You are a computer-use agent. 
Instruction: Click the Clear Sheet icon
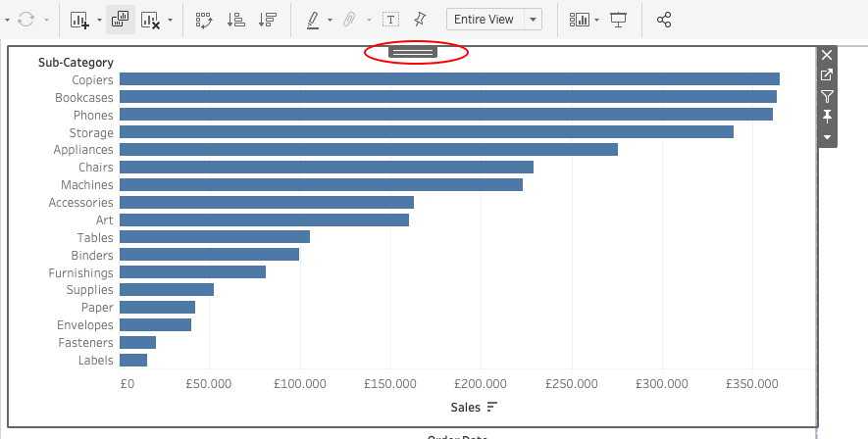click(150, 20)
